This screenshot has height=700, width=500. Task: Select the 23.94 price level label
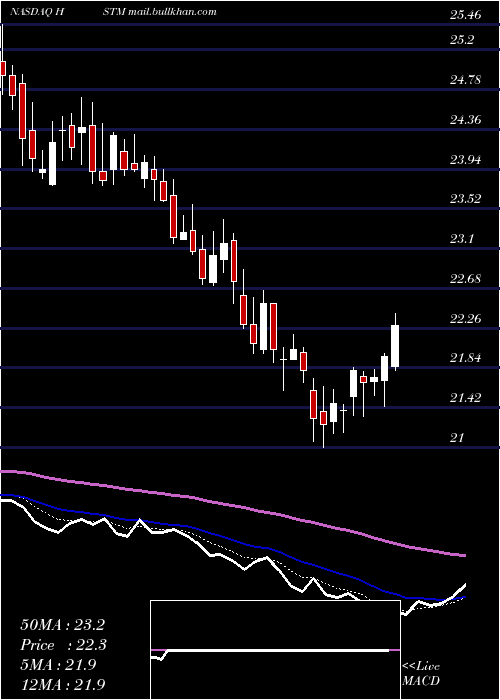(465, 159)
